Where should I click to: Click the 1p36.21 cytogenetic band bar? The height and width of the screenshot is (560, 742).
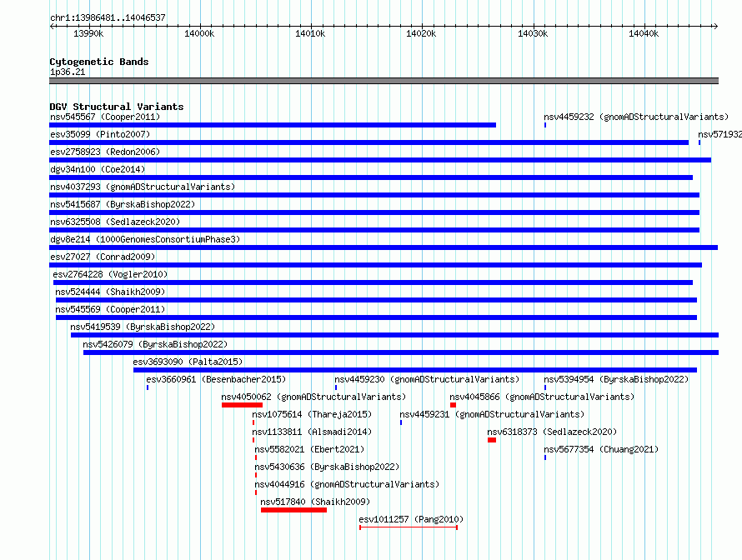[384, 81]
